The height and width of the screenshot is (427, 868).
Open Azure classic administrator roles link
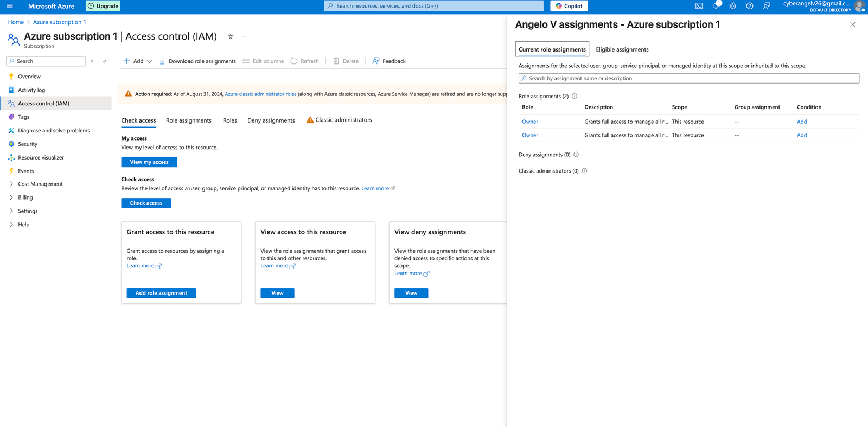tap(260, 94)
